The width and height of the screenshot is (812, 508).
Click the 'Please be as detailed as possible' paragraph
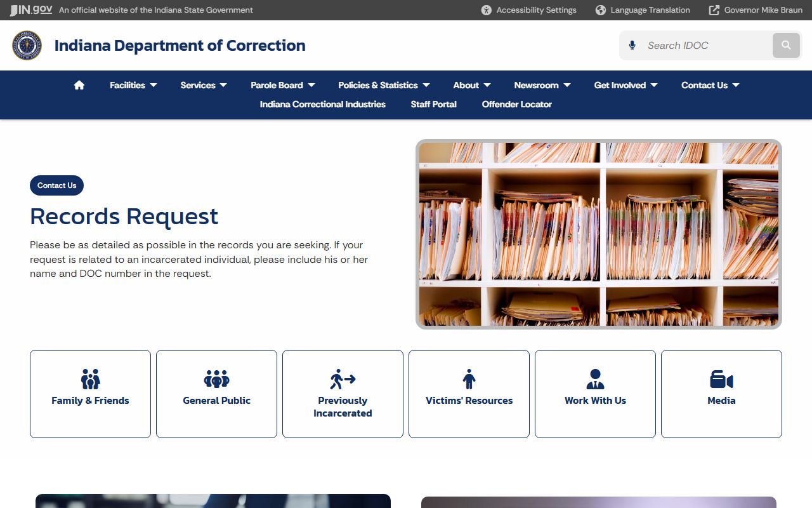click(199, 259)
